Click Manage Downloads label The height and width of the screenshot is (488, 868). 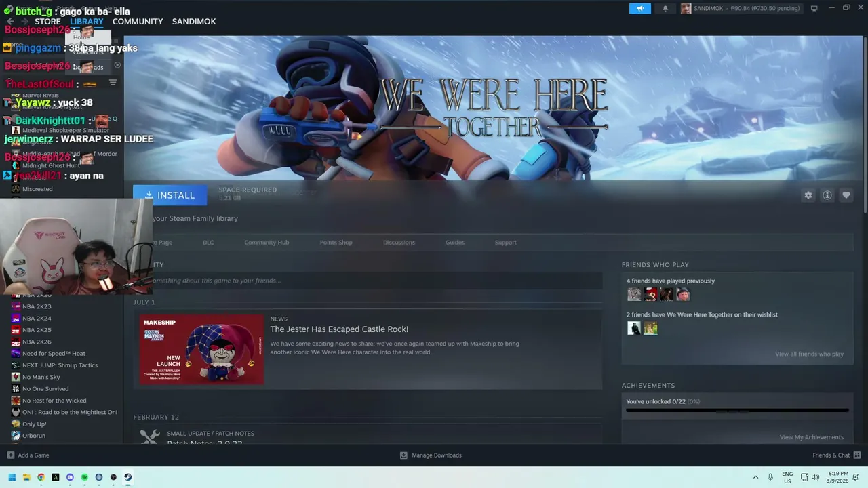pos(437,455)
